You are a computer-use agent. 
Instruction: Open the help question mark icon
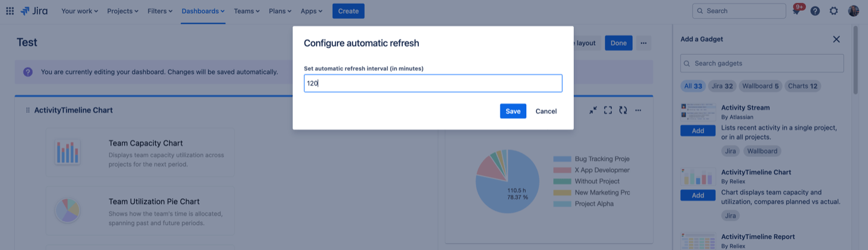point(815,11)
